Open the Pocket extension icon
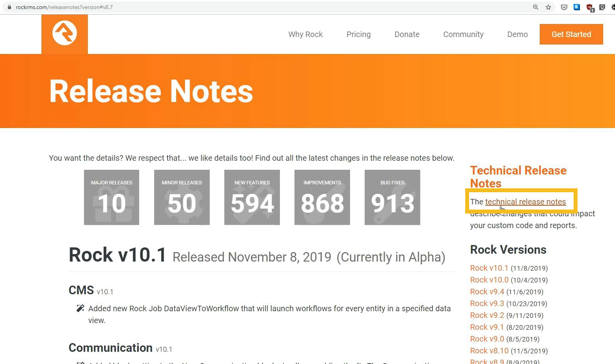Screen dimensions: 615x364 click(564, 7)
